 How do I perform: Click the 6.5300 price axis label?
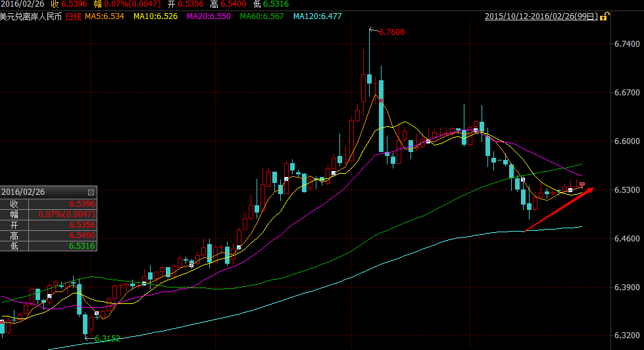[627, 189]
